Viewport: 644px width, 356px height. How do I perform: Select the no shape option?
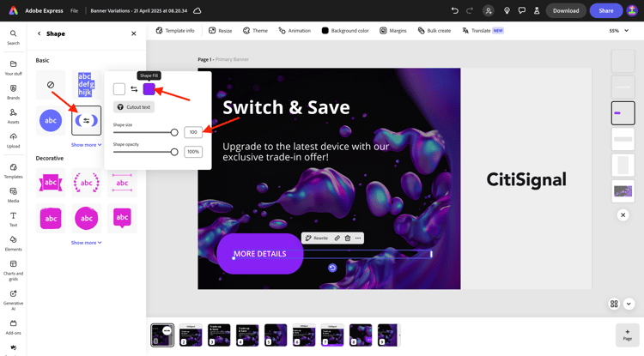(x=51, y=84)
